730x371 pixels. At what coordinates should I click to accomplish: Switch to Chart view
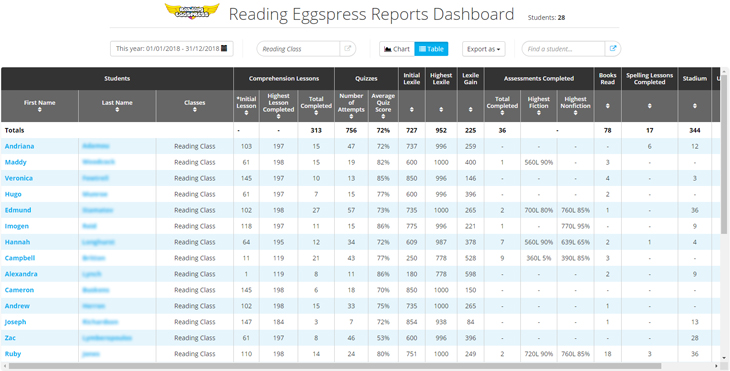coord(397,49)
